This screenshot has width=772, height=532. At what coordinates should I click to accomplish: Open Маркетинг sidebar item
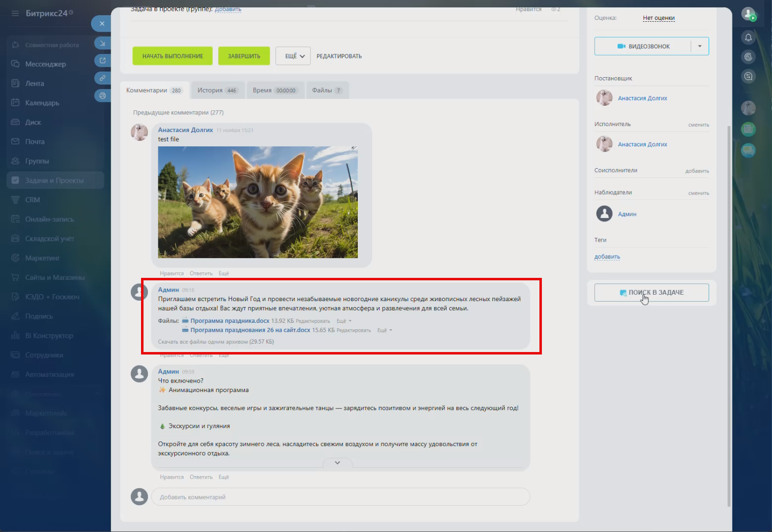pyautogui.click(x=42, y=258)
